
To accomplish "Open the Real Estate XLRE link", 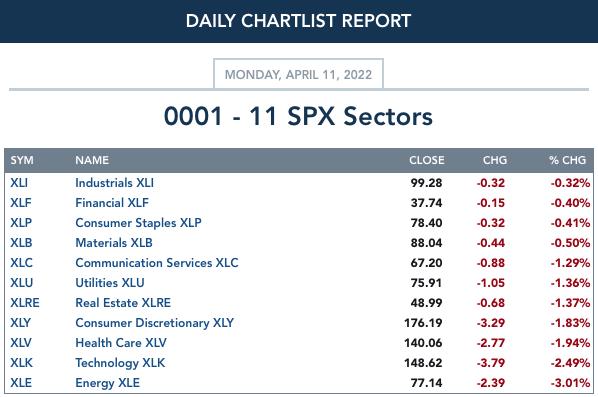I will pos(123,303).
